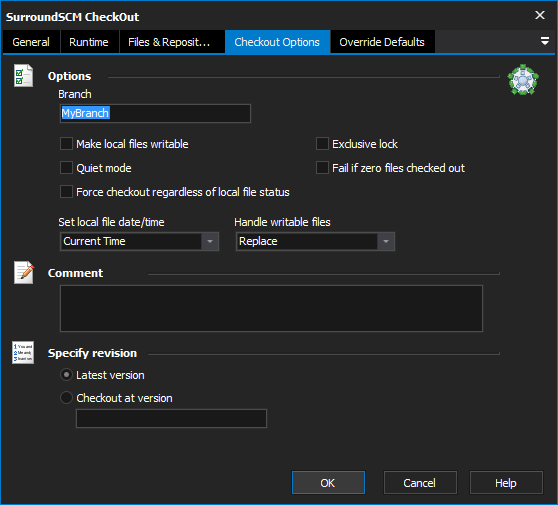
Task: Click inside the Comment text area
Action: [x=271, y=308]
